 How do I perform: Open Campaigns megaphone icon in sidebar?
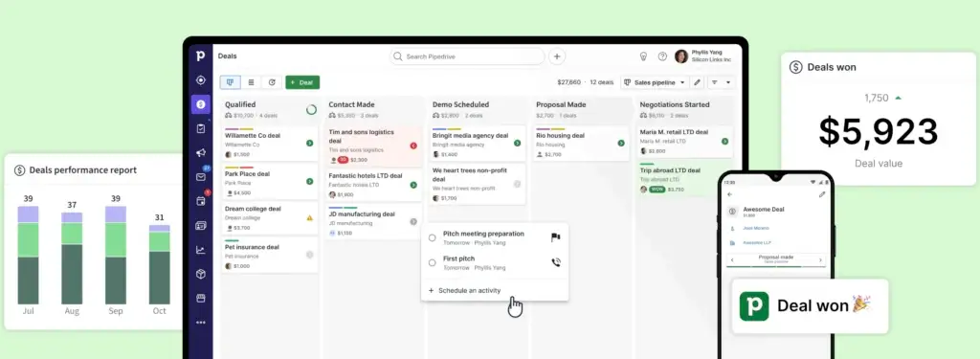[201, 152]
